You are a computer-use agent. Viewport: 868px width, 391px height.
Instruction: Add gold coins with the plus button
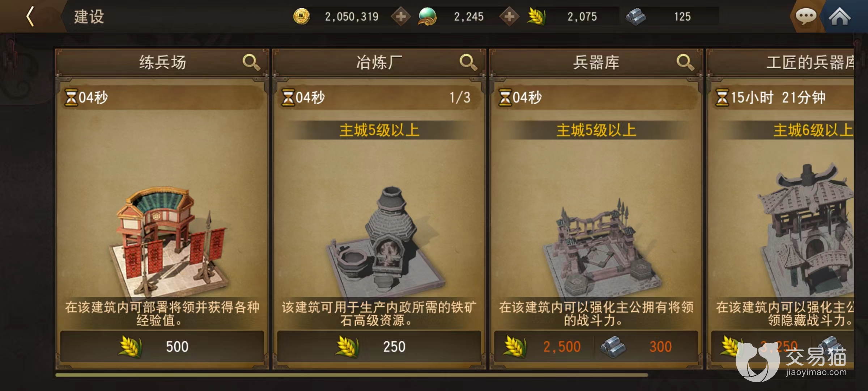[401, 17]
